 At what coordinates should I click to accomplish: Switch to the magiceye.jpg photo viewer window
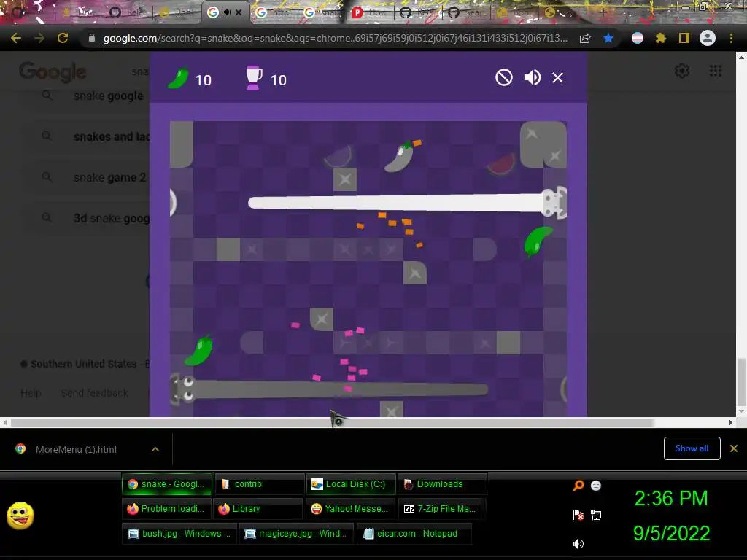click(296, 533)
